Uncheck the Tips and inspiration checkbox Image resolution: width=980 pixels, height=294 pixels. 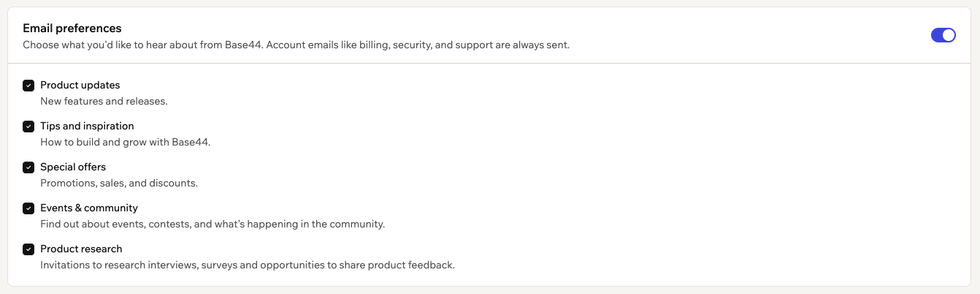(28, 127)
